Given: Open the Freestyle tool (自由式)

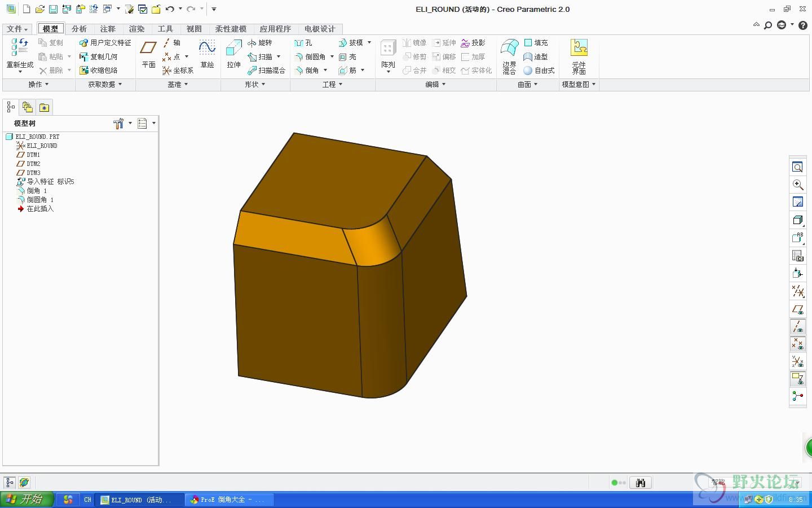Looking at the screenshot, I should point(539,70).
